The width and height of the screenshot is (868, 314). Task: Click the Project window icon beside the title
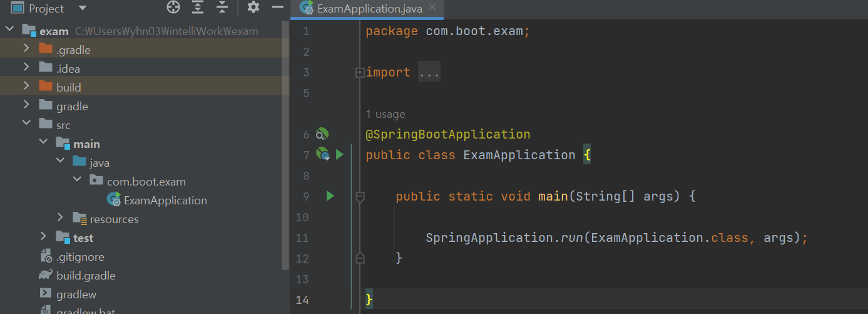[18, 8]
